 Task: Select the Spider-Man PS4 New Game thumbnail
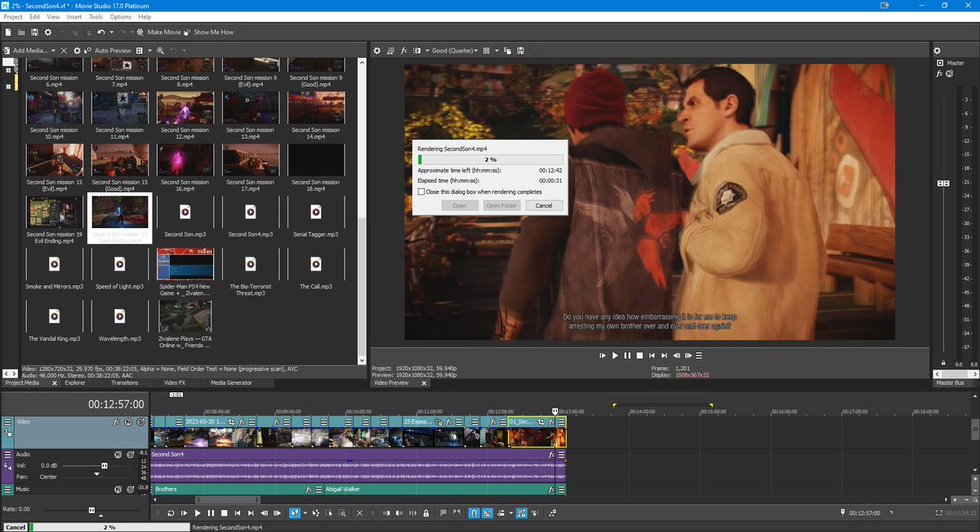pyautogui.click(x=185, y=264)
